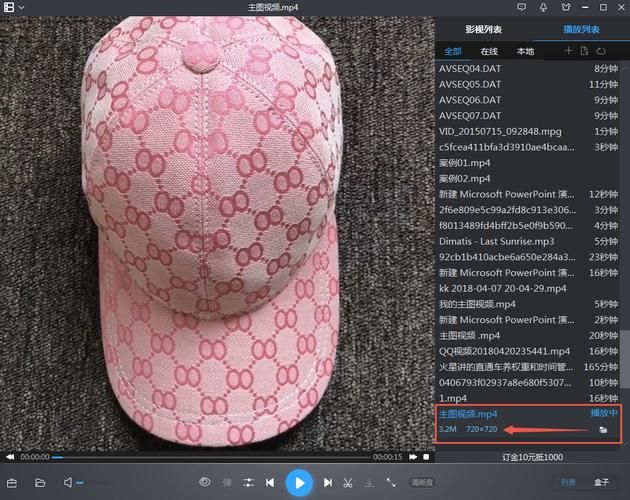Select 1.mp4 in the playlist

pos(528,398)
